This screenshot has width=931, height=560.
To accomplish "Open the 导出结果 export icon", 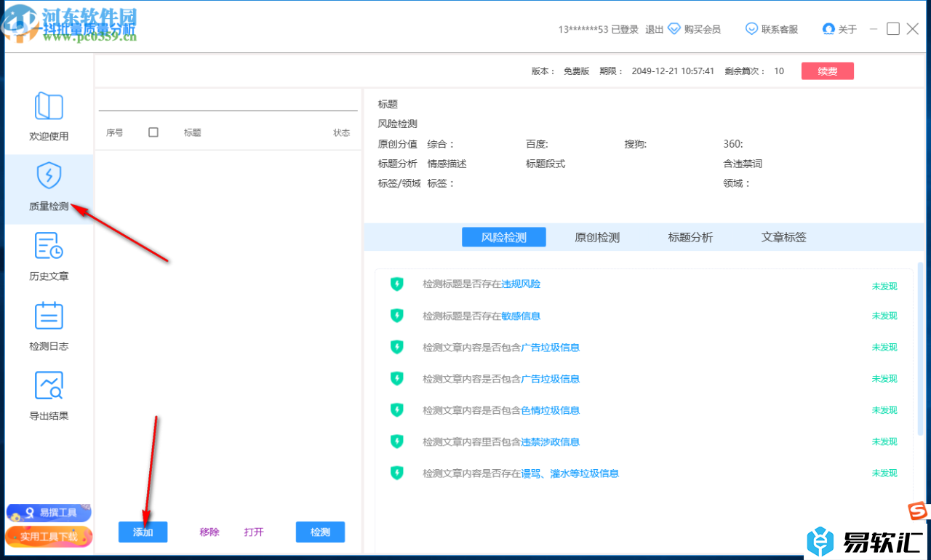I will [x=49, y=385].
